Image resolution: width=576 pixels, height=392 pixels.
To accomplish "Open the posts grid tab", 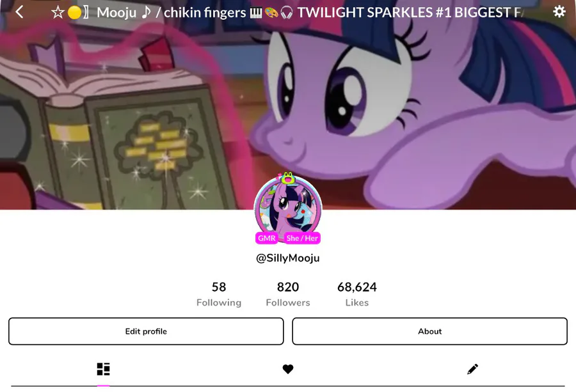I will 103,369.
